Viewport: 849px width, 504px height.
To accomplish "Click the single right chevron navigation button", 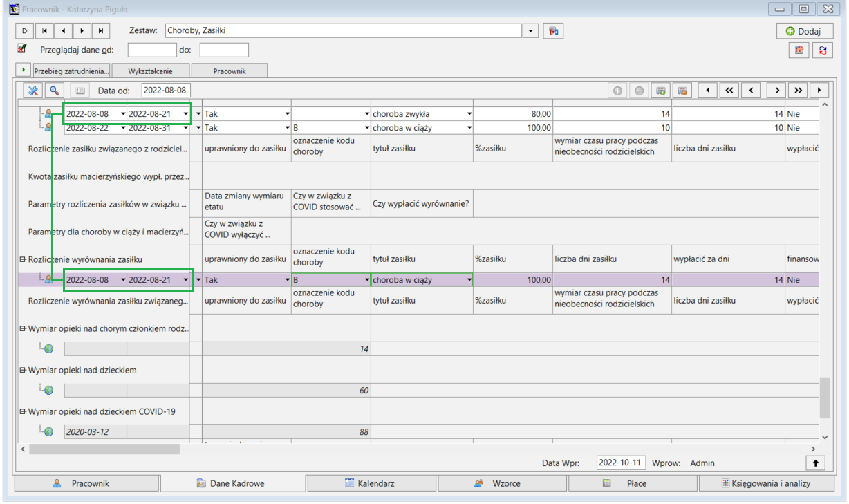I will (777, 91).
